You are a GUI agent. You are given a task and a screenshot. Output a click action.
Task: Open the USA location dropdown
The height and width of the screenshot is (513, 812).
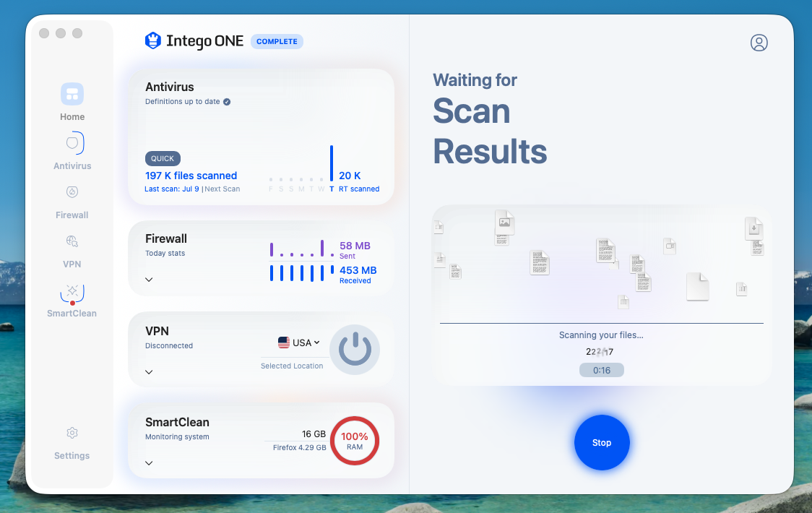pyautogui.click(x=299, y=342)
